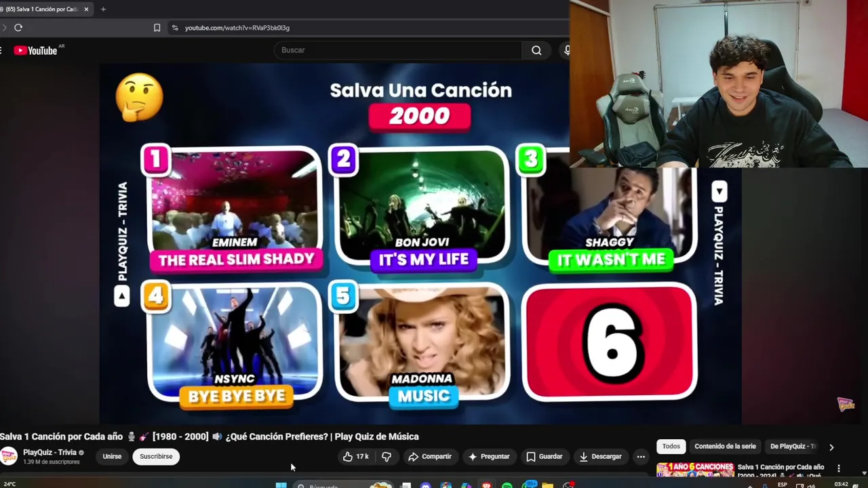The height and width of the screenshot is (488, 868).
Task: Open the Spotify icon in the taskbar
Action: point(507,485)
